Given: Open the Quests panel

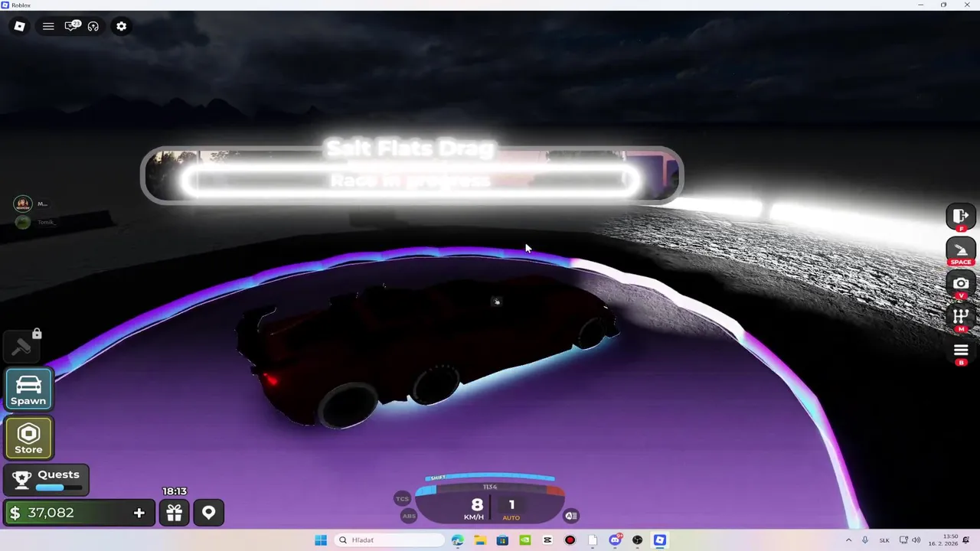Looking at the screenshot, I should pos(47,480).
